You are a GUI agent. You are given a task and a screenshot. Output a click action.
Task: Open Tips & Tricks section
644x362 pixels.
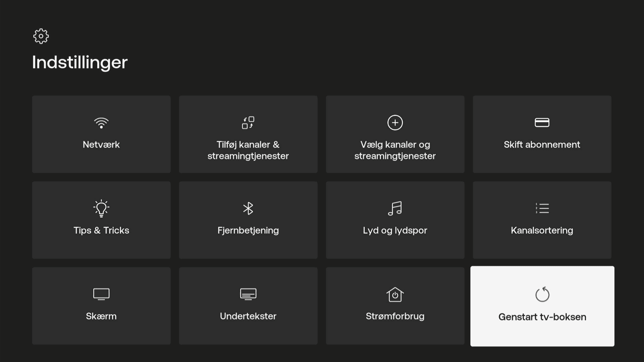(x=101, y=220)
